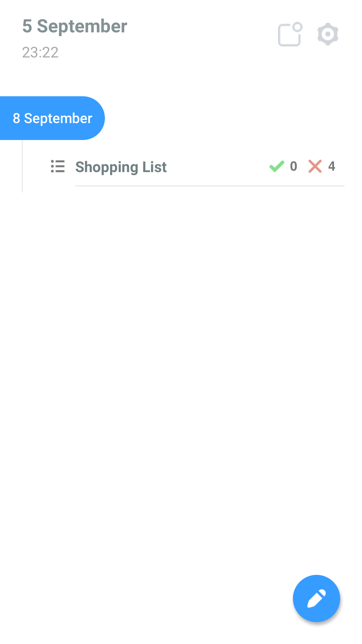Click the 8 September date pill
This screenshot has height=644, width=362.
[x=52, y=118]
